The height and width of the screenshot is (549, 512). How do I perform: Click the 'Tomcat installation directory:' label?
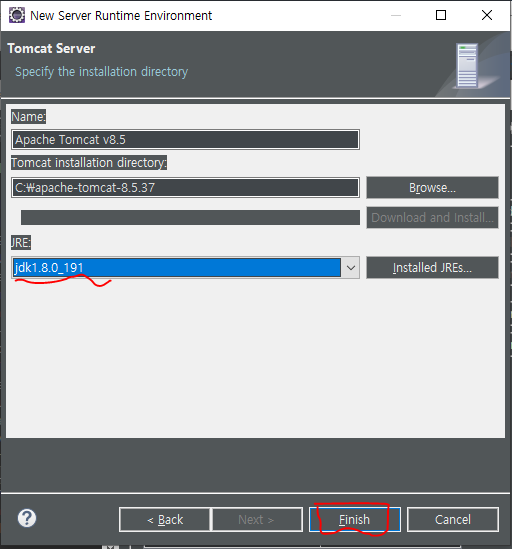click(x=89, y=163)
